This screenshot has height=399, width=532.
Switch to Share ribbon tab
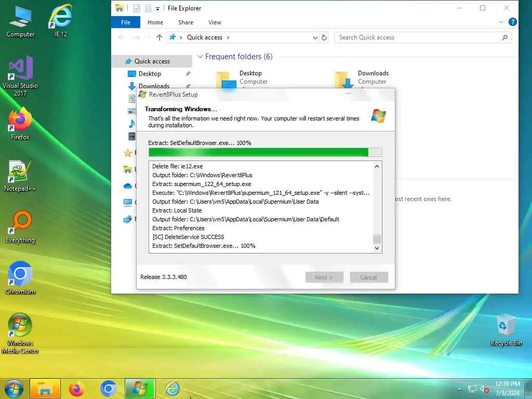coord(185,22)
